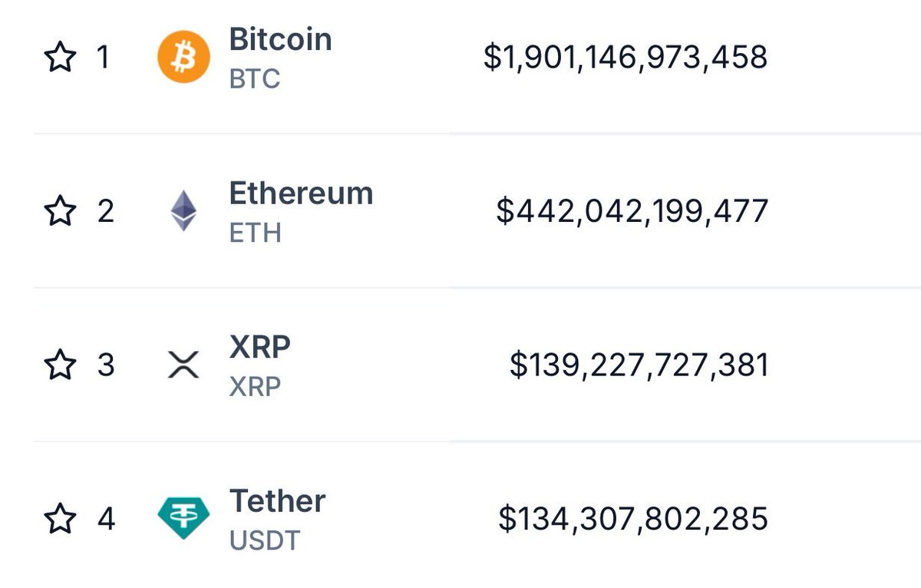Screen dimensions: 921x588
Task: Open the XRP coin name link
Action: (260, 347)
